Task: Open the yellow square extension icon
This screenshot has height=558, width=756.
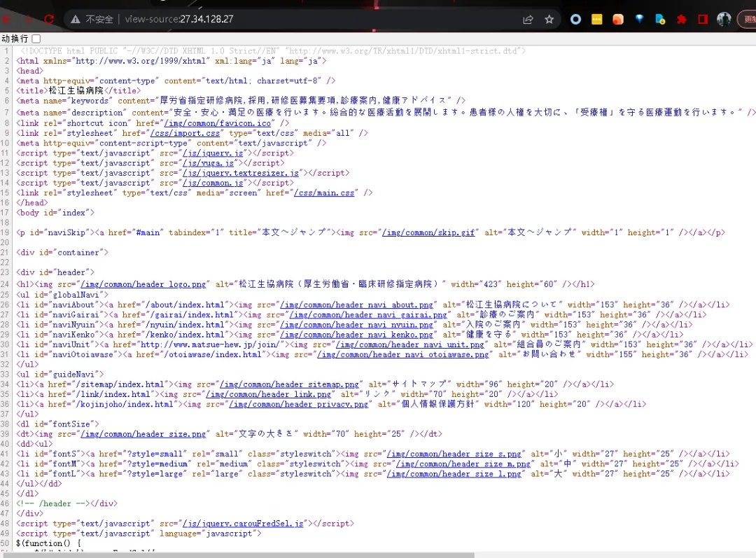Action: pyautogui.click(x=597, y=20)
